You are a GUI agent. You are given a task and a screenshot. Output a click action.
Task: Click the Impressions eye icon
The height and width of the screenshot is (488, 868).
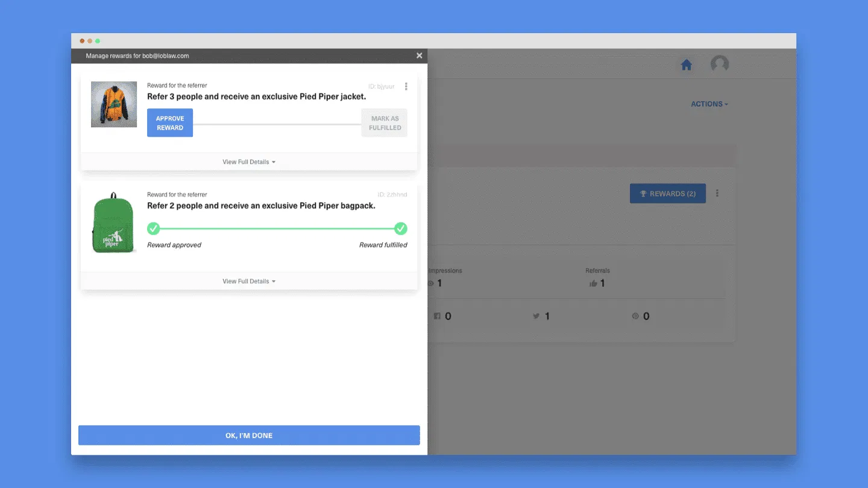coord(431,283)
